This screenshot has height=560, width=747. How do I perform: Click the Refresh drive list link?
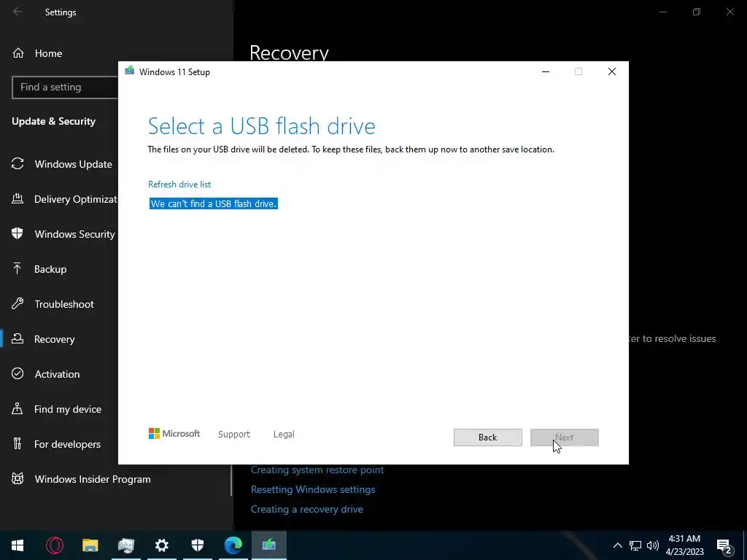click(179, 184)
